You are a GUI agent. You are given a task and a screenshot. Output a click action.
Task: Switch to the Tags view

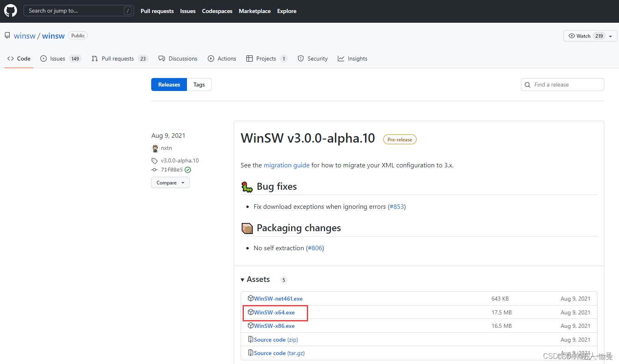(x=199, y=84)
